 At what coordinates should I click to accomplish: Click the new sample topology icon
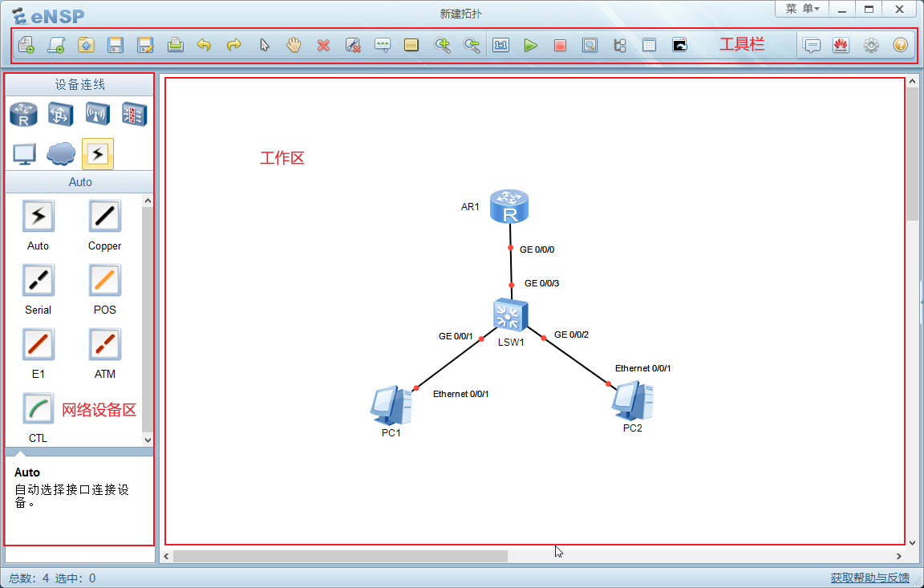pyautogui.click(x=57, y=45)
